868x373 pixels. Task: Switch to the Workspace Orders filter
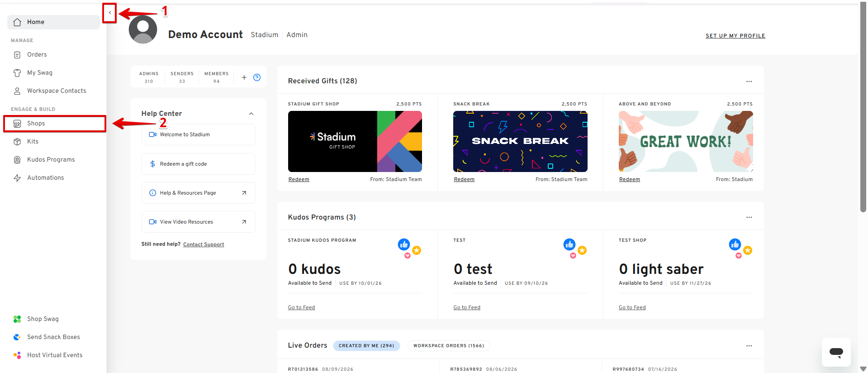coord(448,346)
